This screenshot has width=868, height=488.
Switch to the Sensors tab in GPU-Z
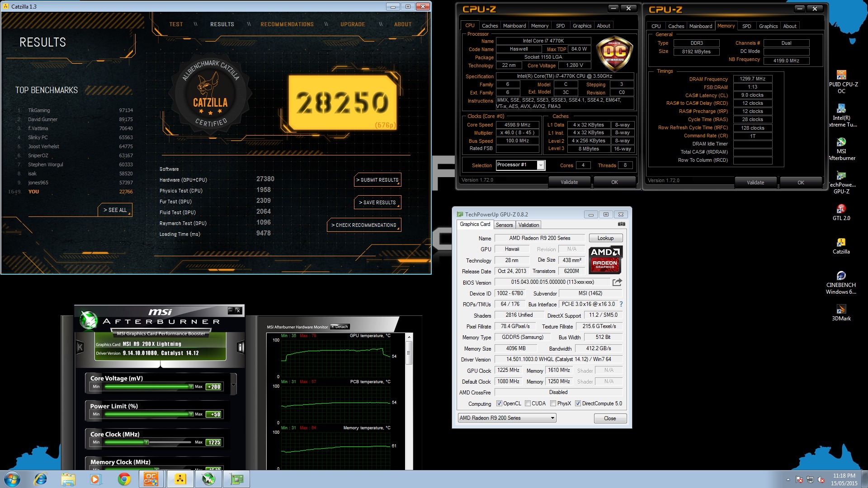504,225
